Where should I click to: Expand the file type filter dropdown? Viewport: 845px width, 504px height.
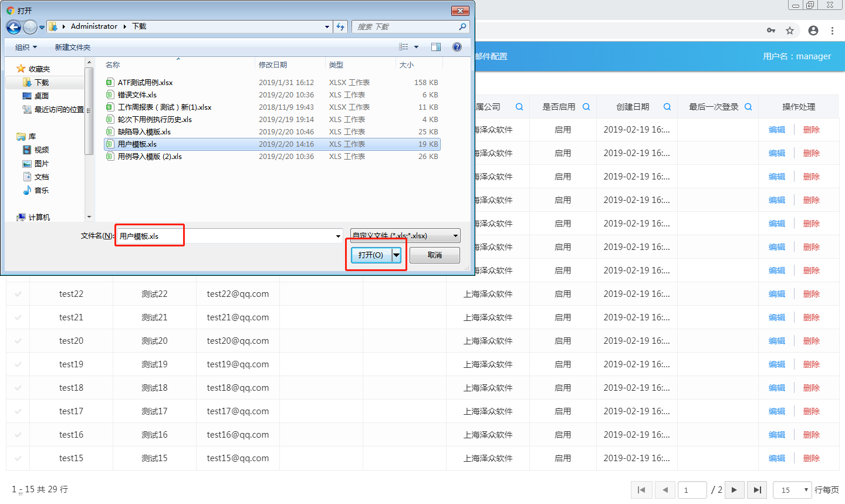(455, 236)
